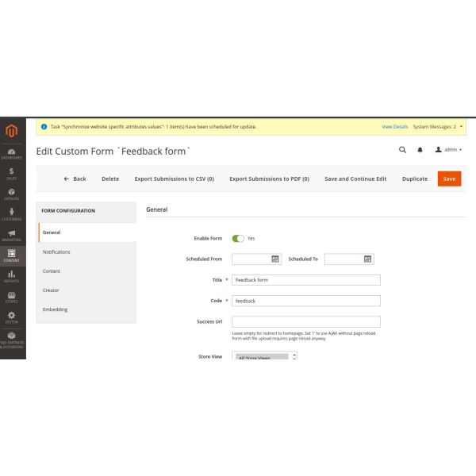Expand the admin account dropdown
Screen dimensions: 476x476
pyautogui.click(x=449, y=149)
